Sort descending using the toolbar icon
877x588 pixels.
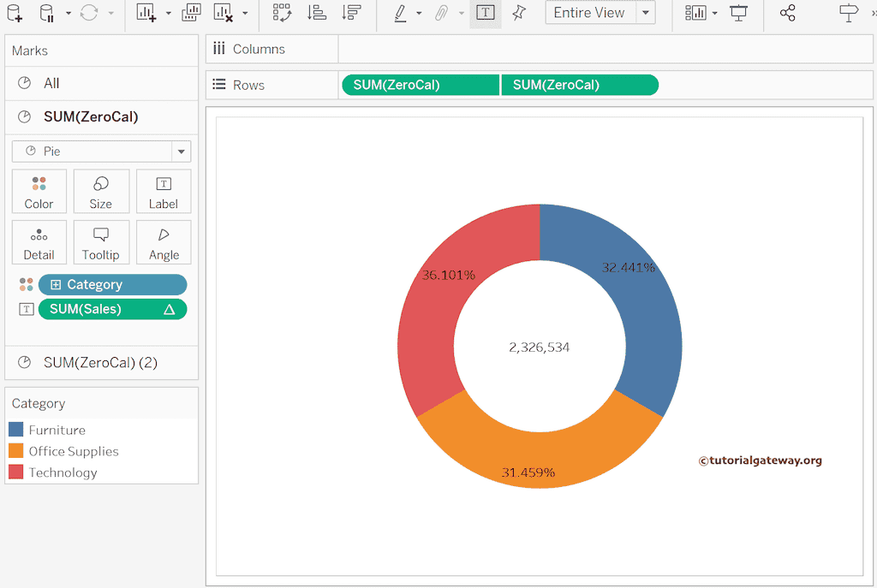[351, 13]
